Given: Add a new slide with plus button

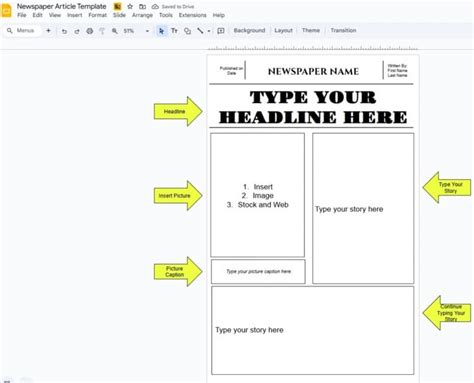Looking at the screenshot, I should (48, 31).
